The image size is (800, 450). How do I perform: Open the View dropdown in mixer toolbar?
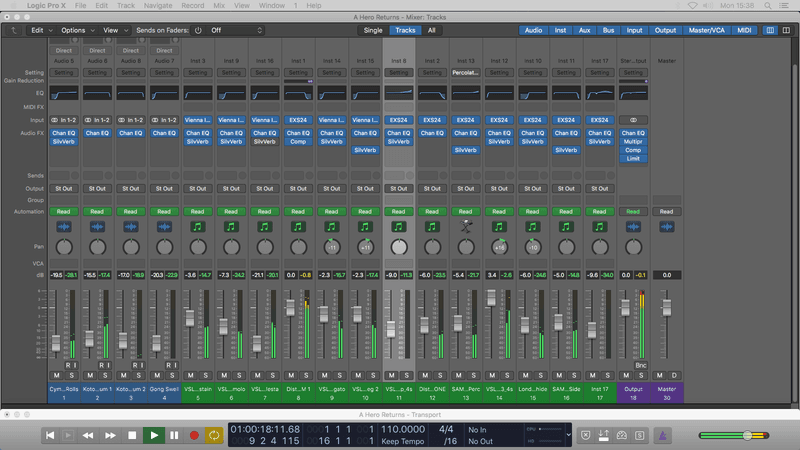tap(115, 30)
